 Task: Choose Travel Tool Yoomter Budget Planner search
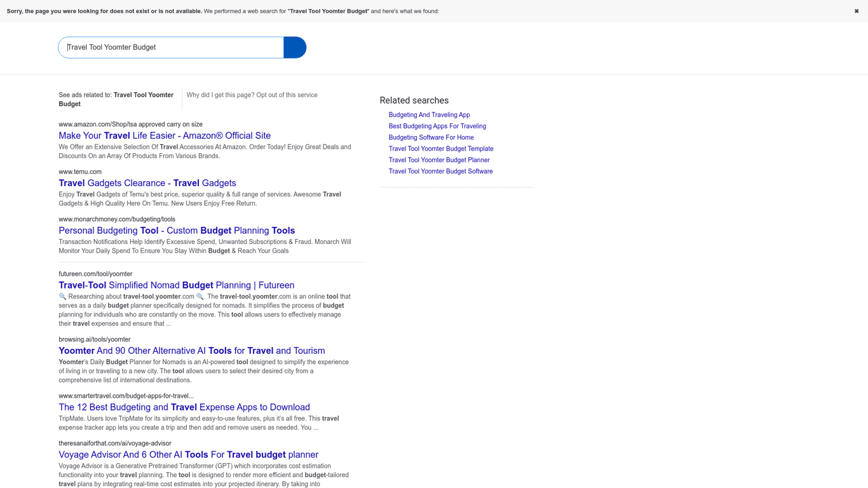pos(439,160)
